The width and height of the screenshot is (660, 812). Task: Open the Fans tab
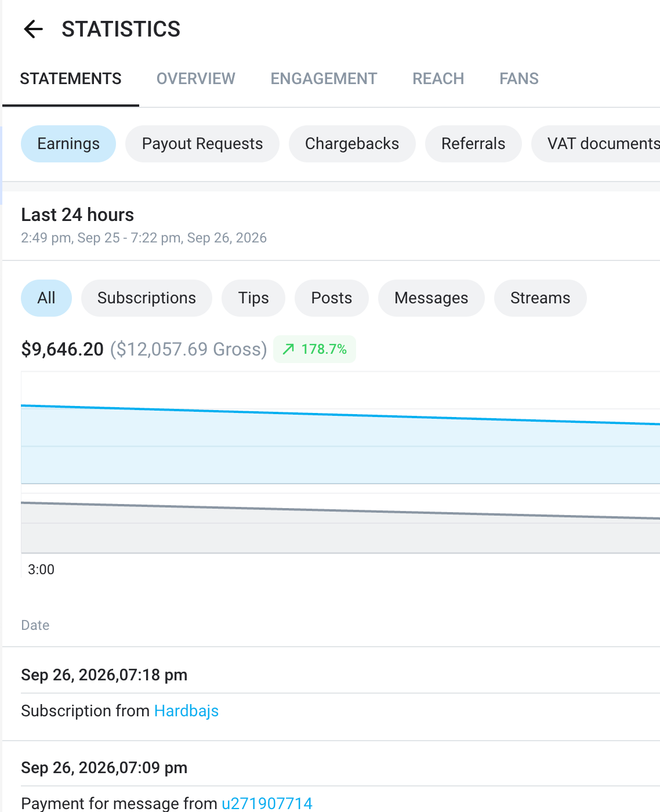click(x=519, y=79)
